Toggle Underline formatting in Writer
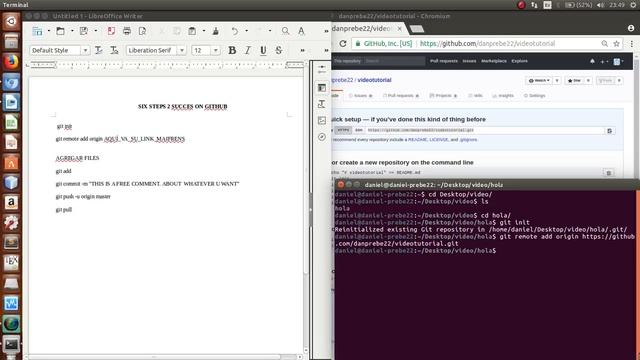 click(263, 50)
